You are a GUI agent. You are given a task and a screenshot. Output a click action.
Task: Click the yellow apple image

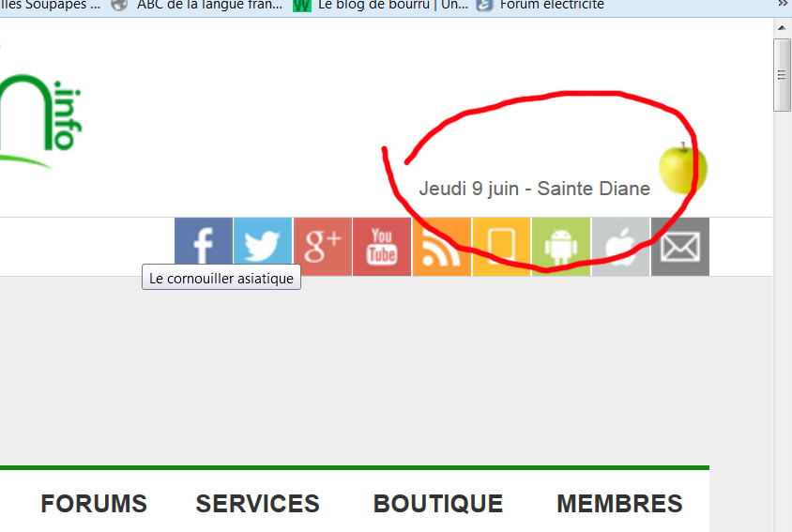point(682,168)
